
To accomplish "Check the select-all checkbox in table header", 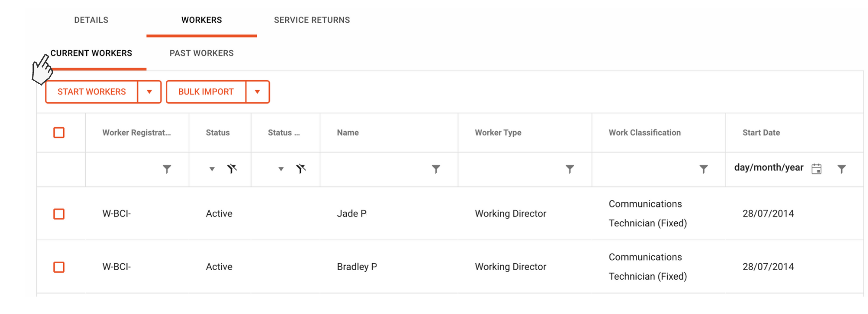I will pyautogui.click(x=59, y=133).
